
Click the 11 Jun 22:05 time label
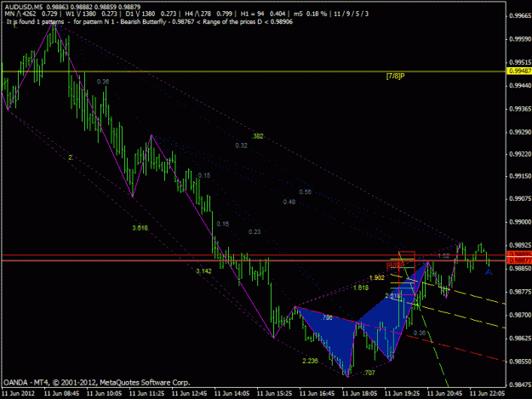(488, 393)
